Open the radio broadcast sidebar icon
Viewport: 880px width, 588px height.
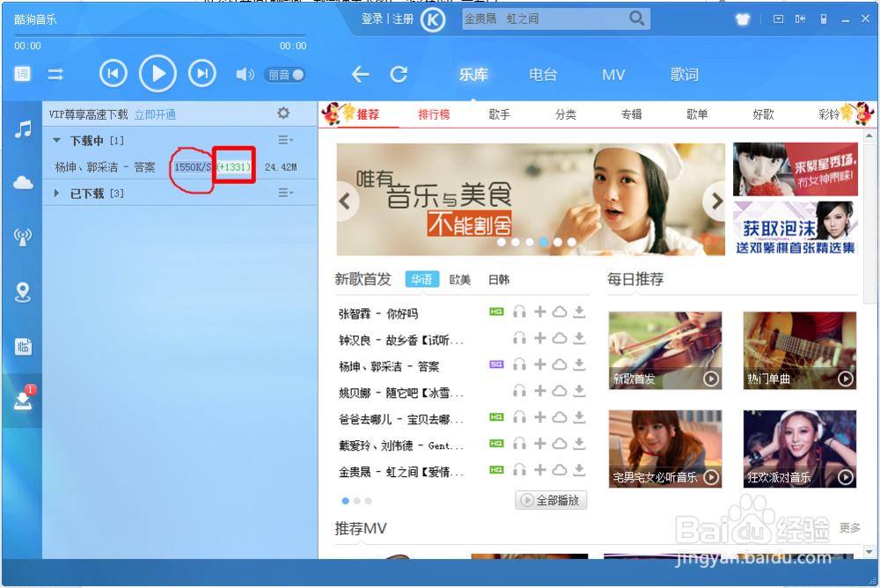point(23,237)
